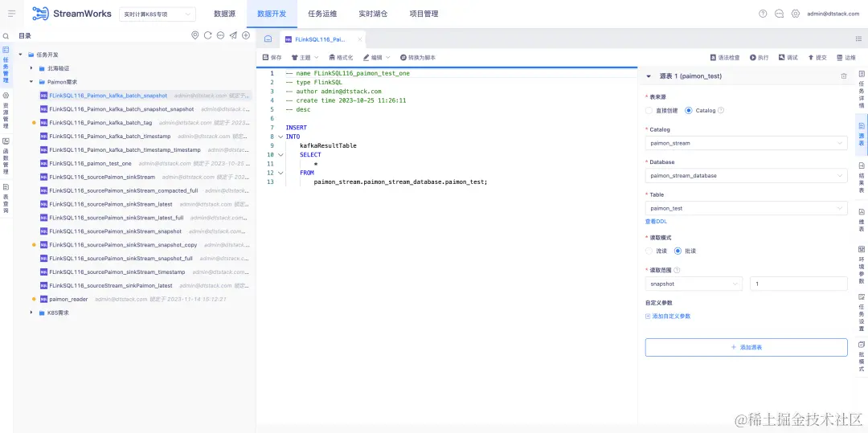Open the project selector 实时计算K8S专项 dropdown
The image size is (868, 433).
tap(158, 14)
